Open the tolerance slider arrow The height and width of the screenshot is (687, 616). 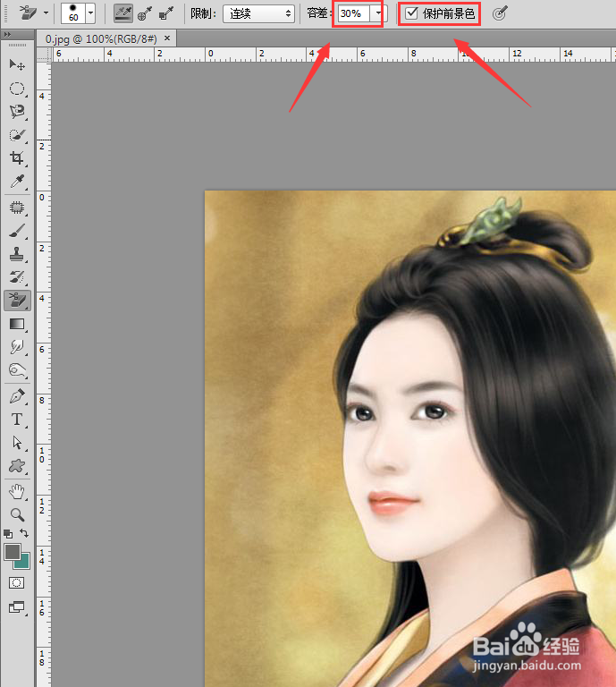[378, 13]
